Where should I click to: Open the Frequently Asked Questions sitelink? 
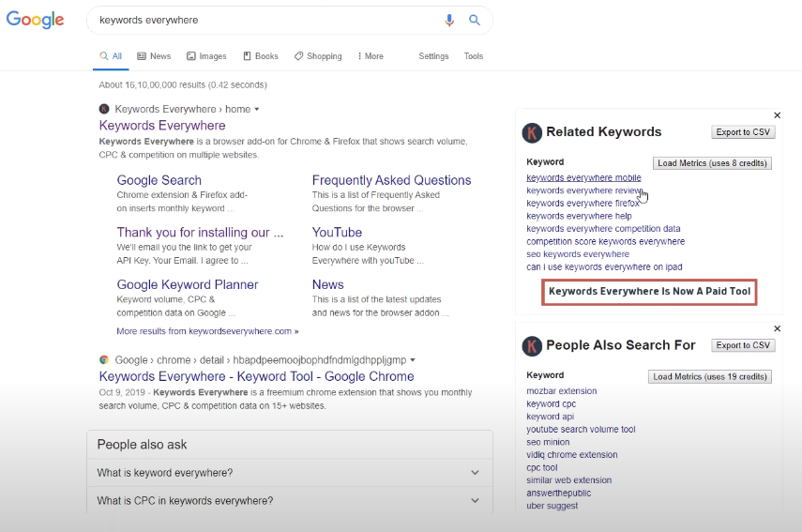coord(391,180)
